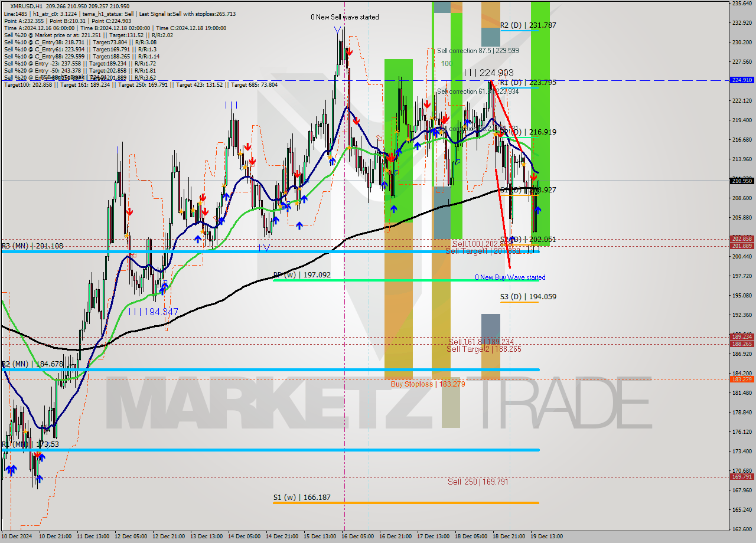This screenshot has width=756, height=543.
Task: Click the Sell 161.8 | 189.234 label
Action: [481, 342]
